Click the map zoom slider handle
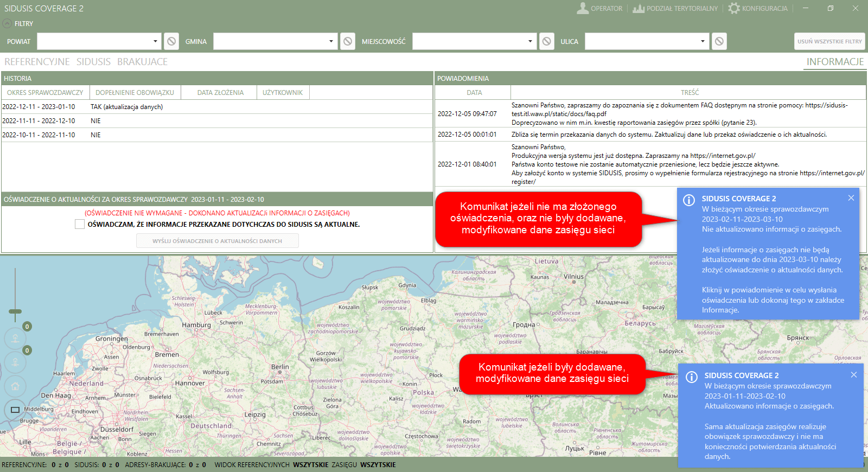The height and width of the screenshot is (472, 868). [x=15, y=311]
